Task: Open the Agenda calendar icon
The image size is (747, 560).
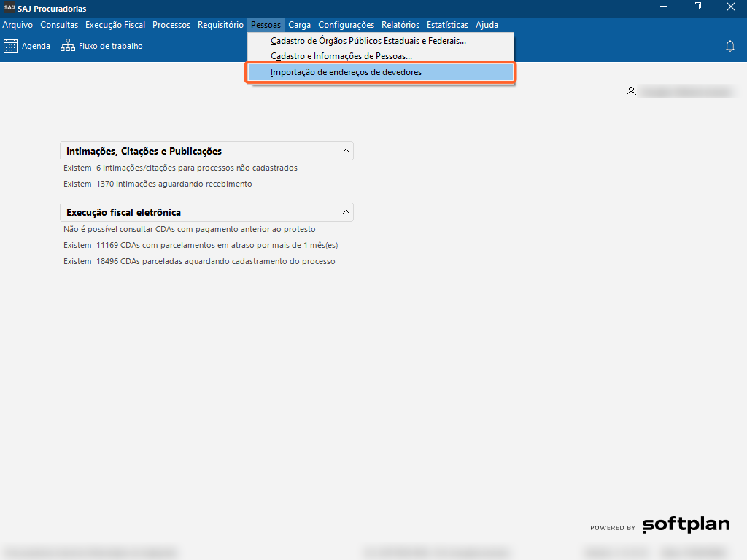Action: (x=10, y=46)
